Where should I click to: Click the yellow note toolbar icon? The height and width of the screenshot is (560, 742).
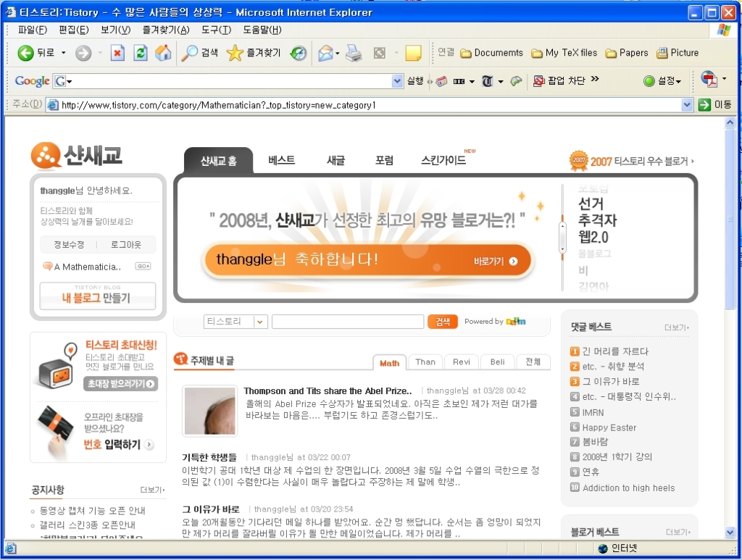pos(413,53)
